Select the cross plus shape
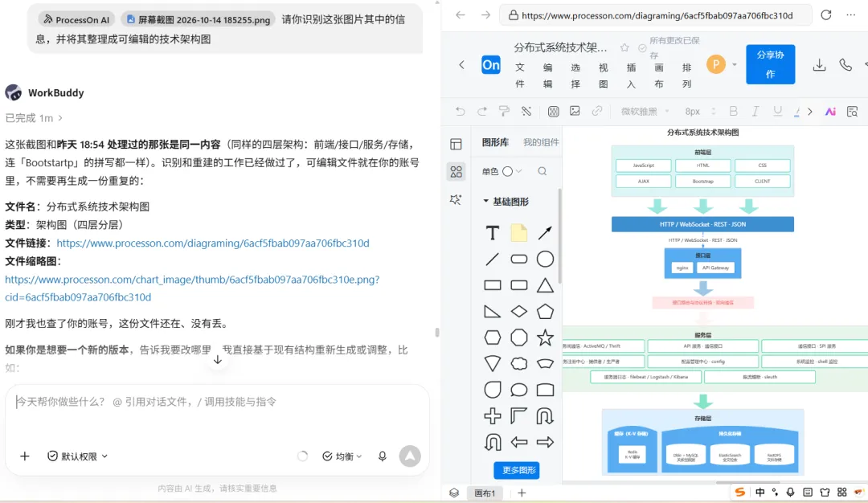The width and height of the screenshot is (868, 503). point(492,416)
